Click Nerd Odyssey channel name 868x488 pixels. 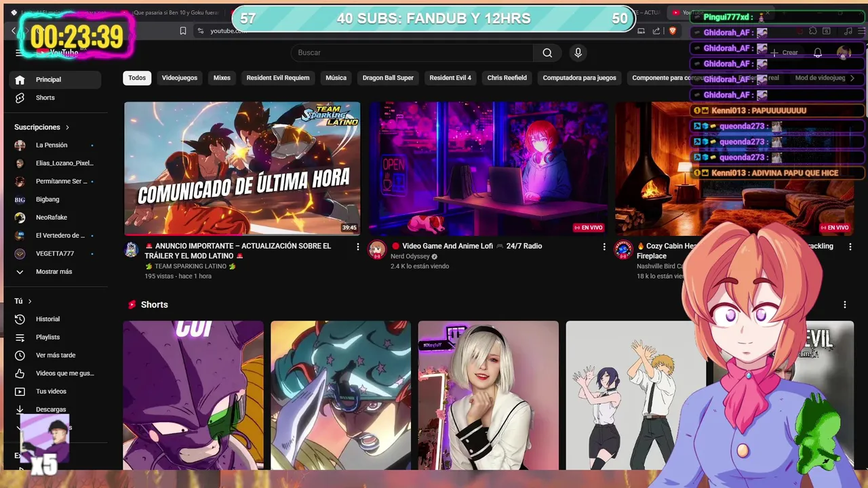tap(410, 257)
